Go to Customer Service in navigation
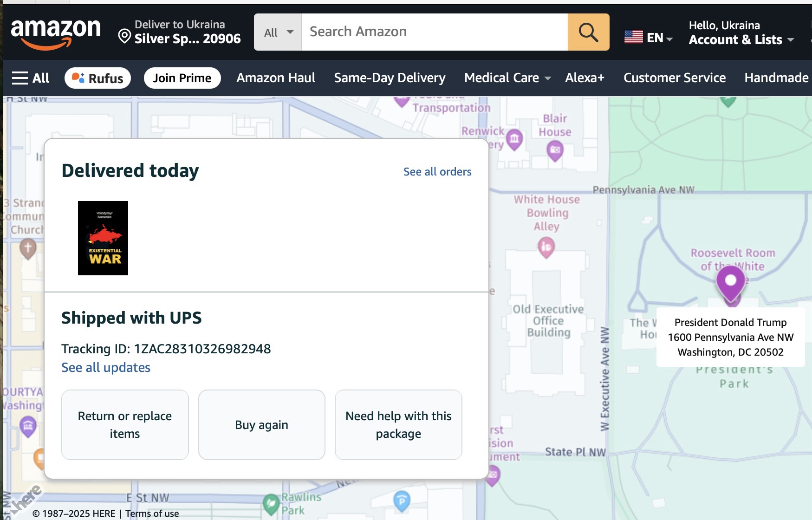This screenshot has width=812, height=520. [674, 78]
